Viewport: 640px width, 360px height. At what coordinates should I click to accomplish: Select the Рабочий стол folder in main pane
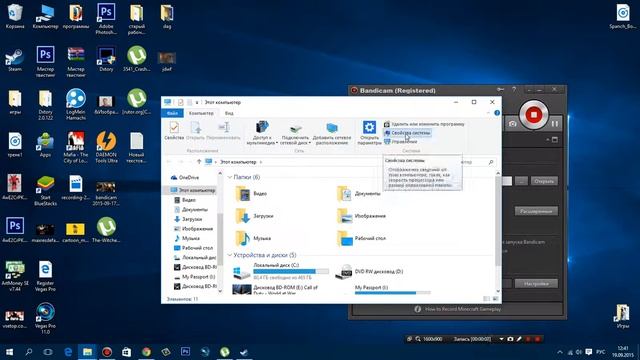(x=362, y=238)
